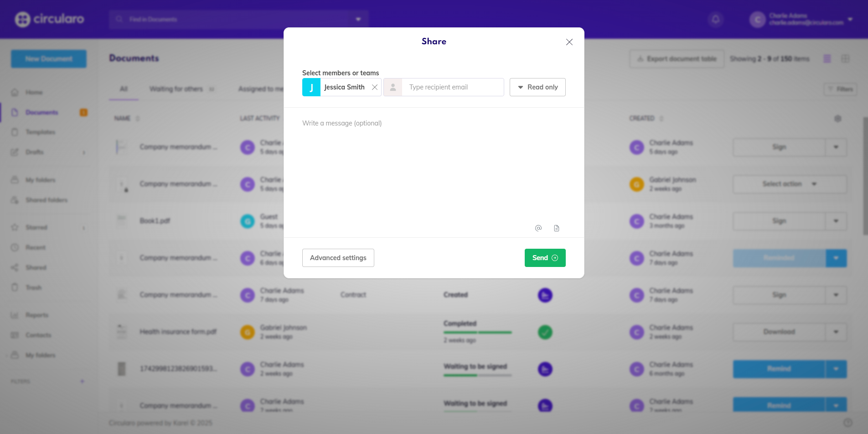
Task: Click the optional message text area
Action: click(x=433, y=169)
